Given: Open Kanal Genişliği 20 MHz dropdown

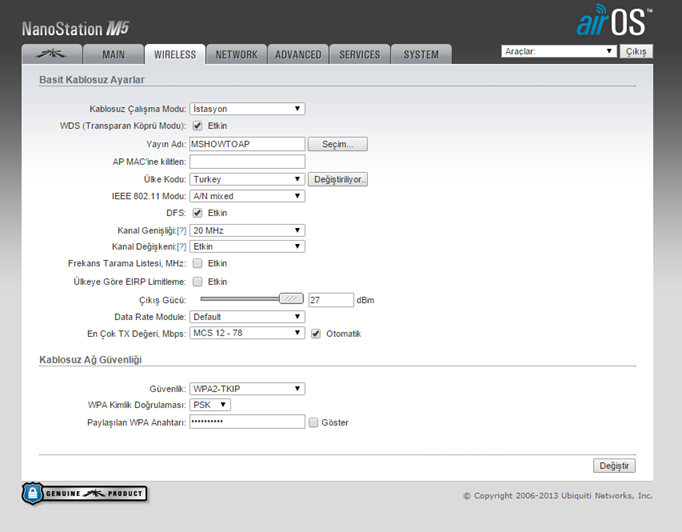Looking at the screenshot, I should pos(247,231).
